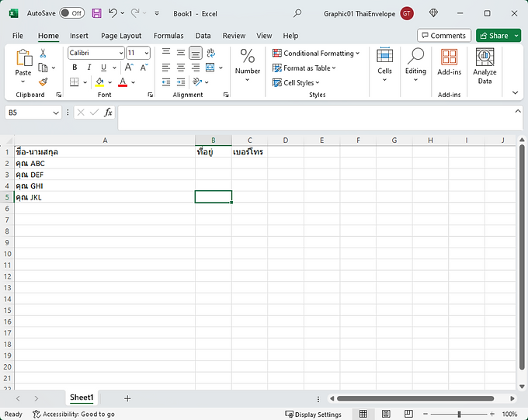Screen dimensions: 528x420
Task: Undo the last action
Action: point(113,13)
